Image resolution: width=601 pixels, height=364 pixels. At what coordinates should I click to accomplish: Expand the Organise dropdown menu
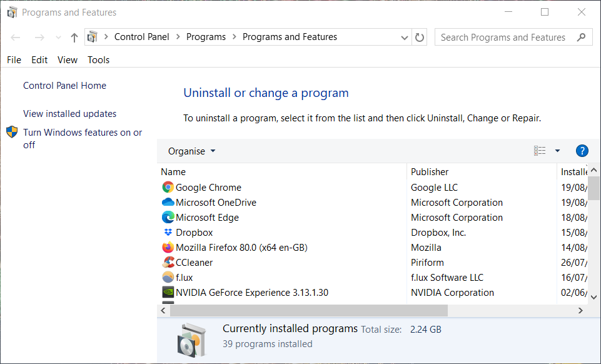tap(191, 151)
